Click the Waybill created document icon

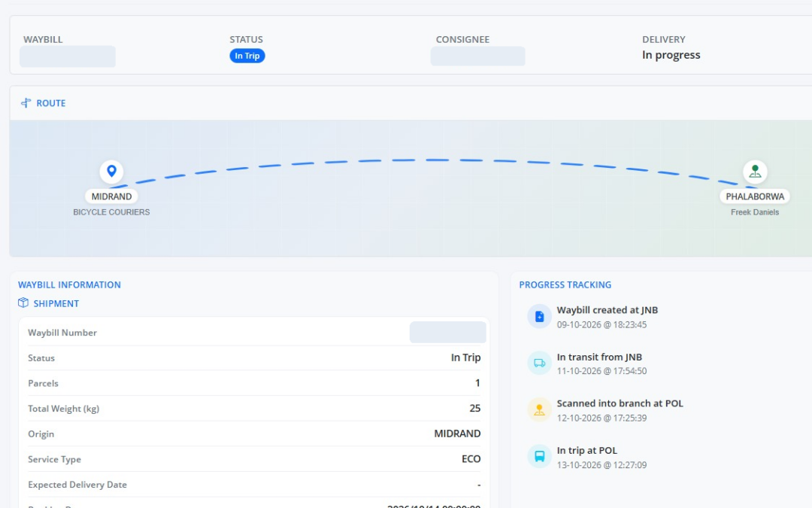tap(539, 316)
